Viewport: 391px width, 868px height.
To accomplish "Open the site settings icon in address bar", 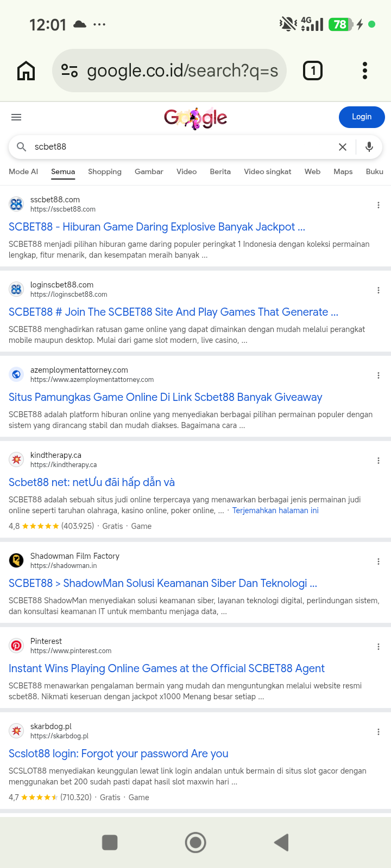I will (70, 71).
